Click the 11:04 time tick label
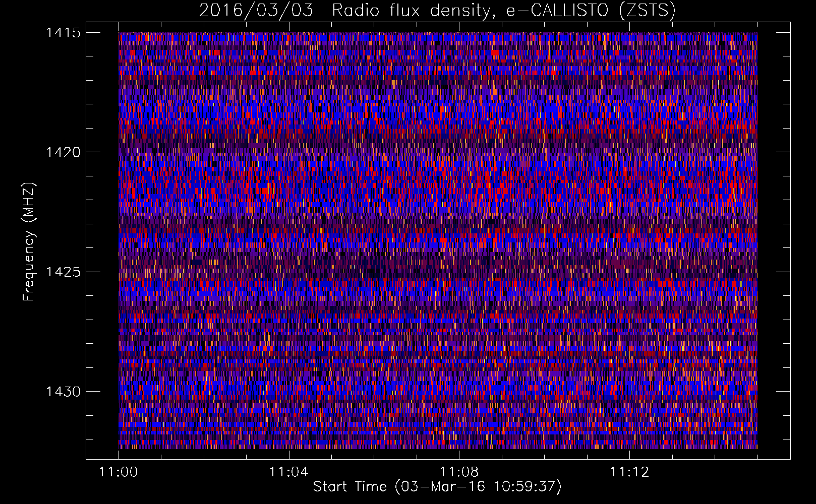Viewport: 816px width, 504px height. pos(288,472)
